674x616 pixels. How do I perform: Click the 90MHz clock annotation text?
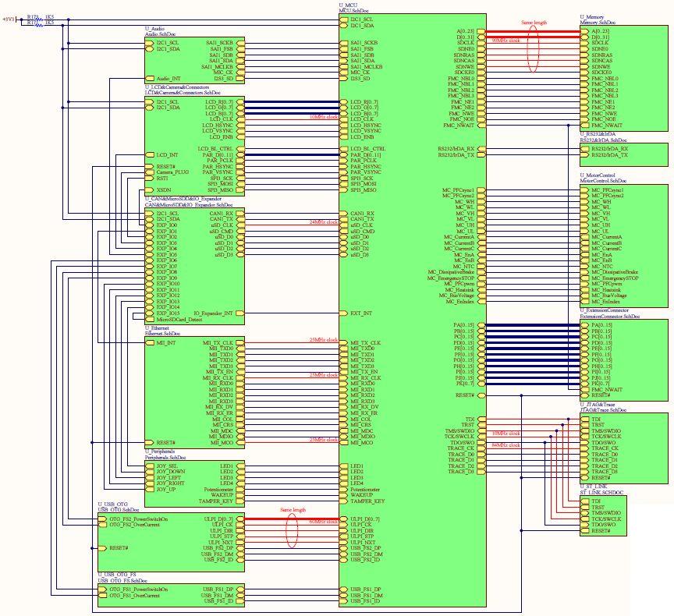pos(507,39)
